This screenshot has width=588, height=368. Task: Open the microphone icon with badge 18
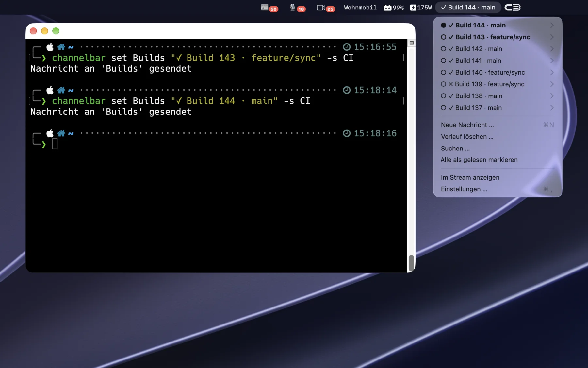297,8
